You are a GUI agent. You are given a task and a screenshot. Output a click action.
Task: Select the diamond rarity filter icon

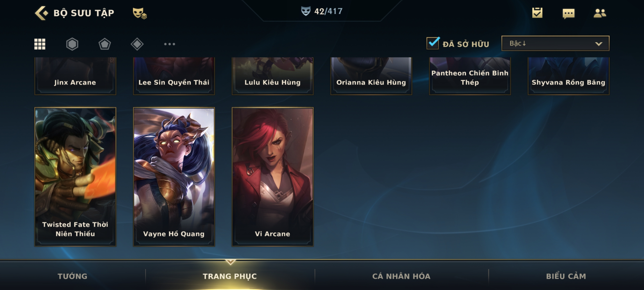pos(137,44)
